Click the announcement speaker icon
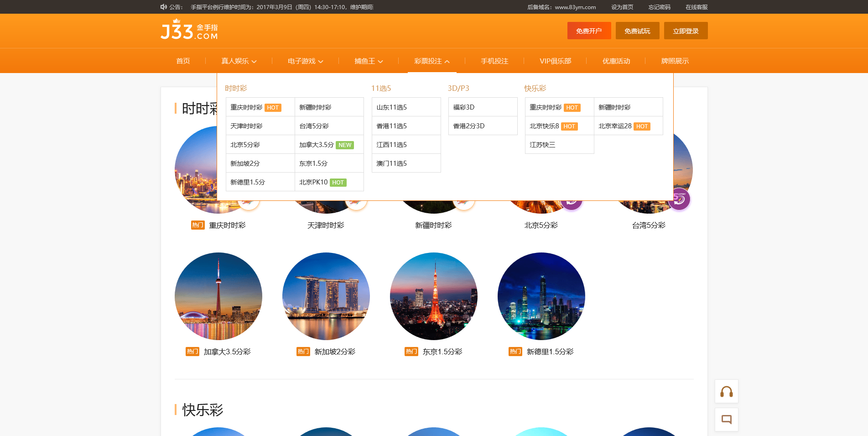This screenshot has height=436, width=868. tap(163, 7)
